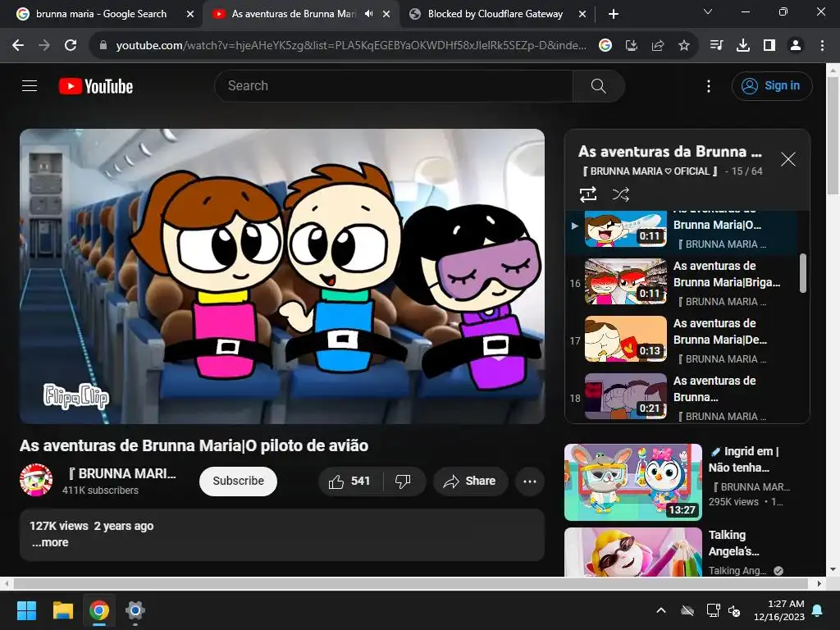
Task: Subscribe to the BRUNNA MARIA channel
Action: [x=238, y=481]
